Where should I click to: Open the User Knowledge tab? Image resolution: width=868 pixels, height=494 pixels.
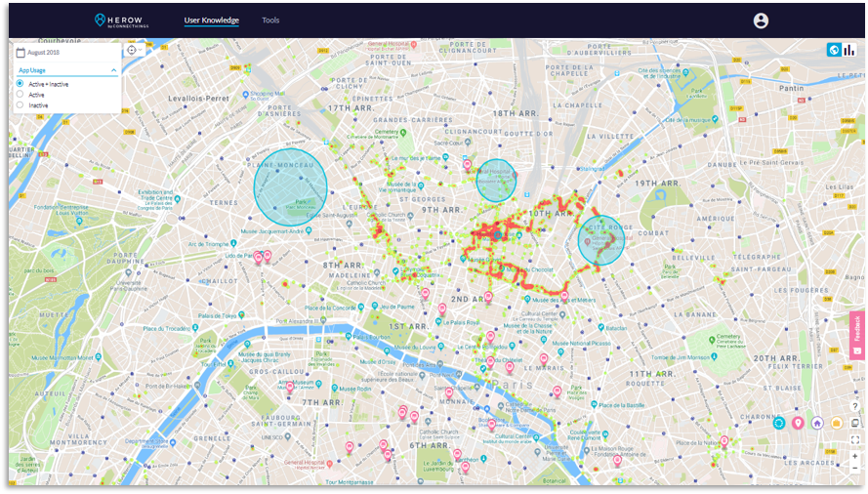pyautogui.click(x=211, y=21)
